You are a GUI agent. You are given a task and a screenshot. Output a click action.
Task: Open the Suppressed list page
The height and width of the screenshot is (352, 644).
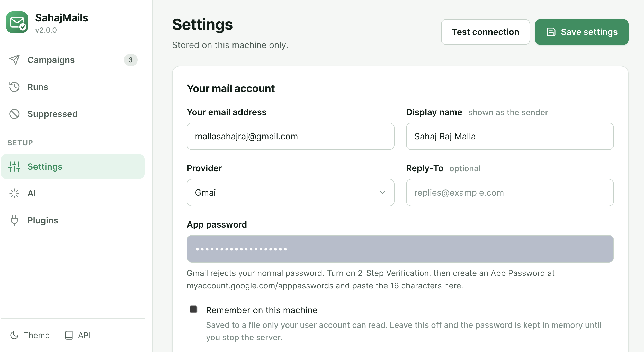tap(73, 114)
